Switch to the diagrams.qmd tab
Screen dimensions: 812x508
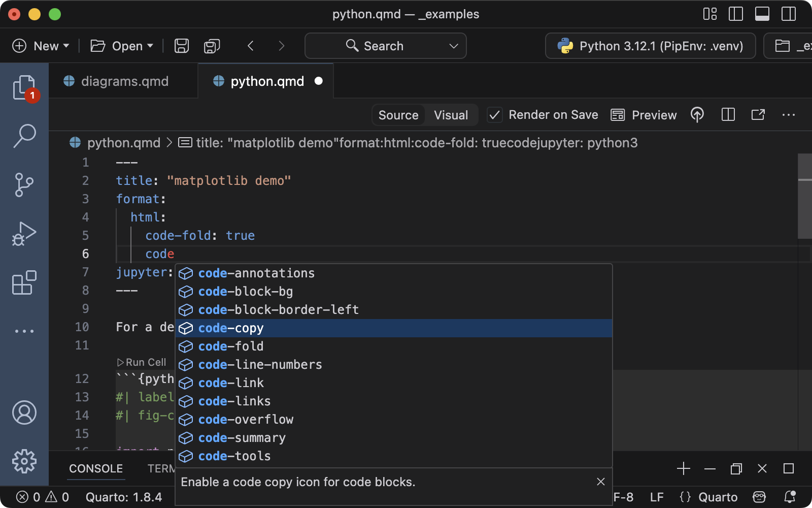124,81
